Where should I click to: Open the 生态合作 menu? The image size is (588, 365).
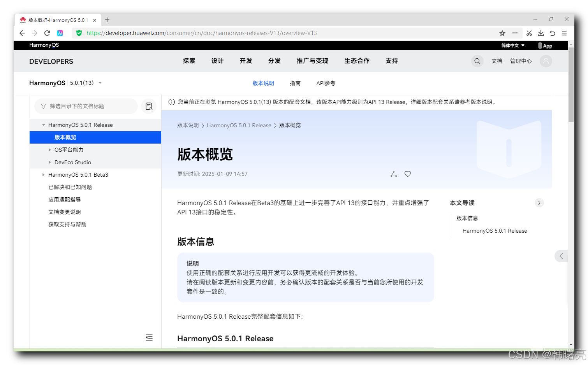[357, 61]
